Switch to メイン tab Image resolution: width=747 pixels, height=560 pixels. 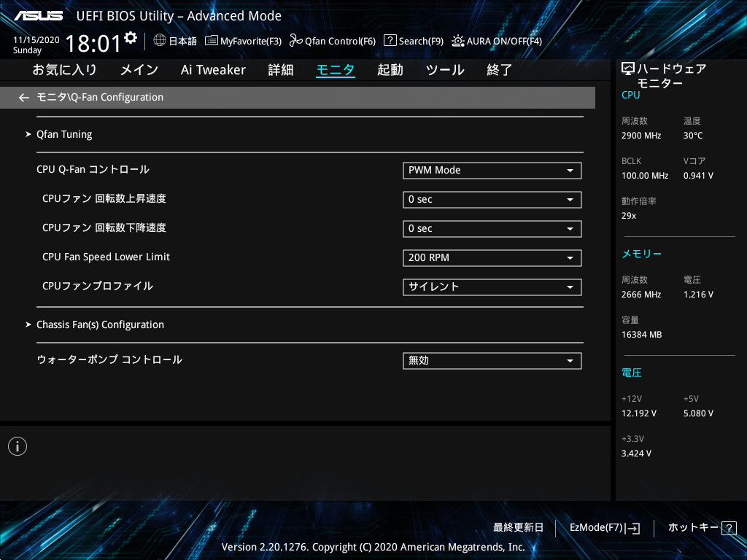pyautogui.click(x=139, y=70)
